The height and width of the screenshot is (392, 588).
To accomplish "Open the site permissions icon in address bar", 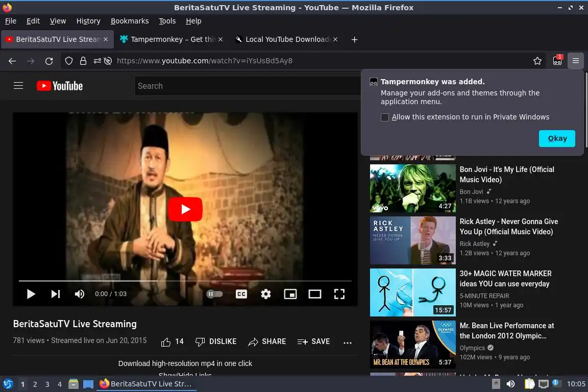I will [x=97, y=61].
